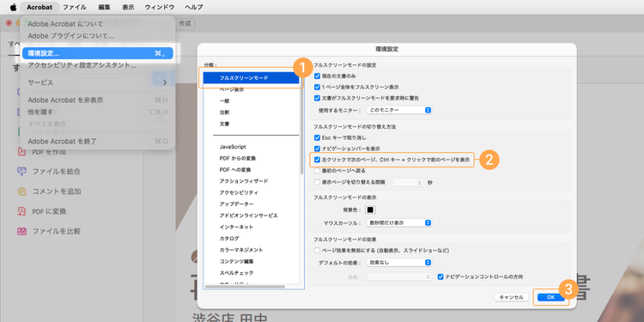The image size is (644, 322).
Task: Open the disabled 方向 dropdown
Action: 398,276
